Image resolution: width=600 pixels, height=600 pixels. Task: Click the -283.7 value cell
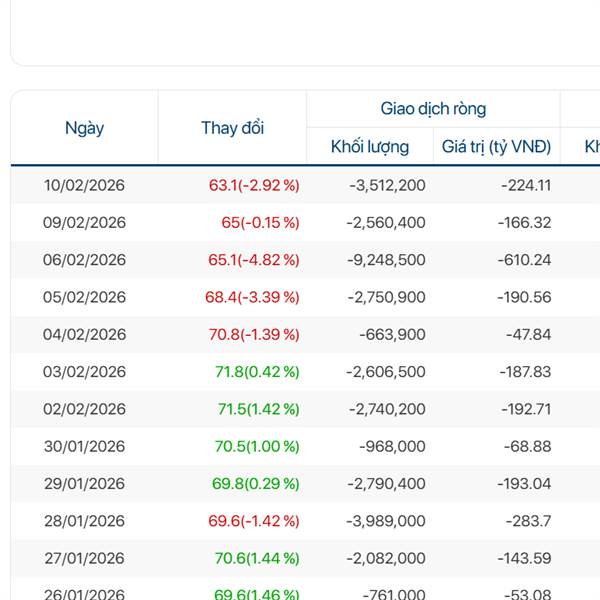point(528,521)
